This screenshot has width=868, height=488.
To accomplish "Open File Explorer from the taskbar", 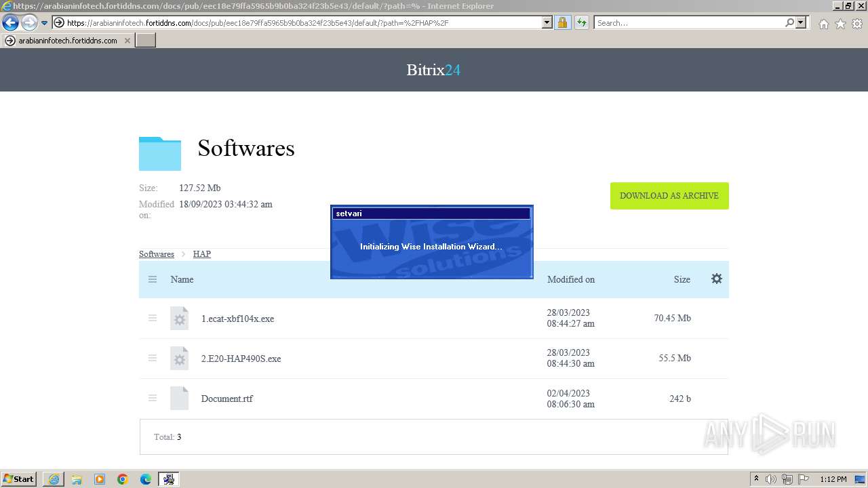I will click(77, 479).
